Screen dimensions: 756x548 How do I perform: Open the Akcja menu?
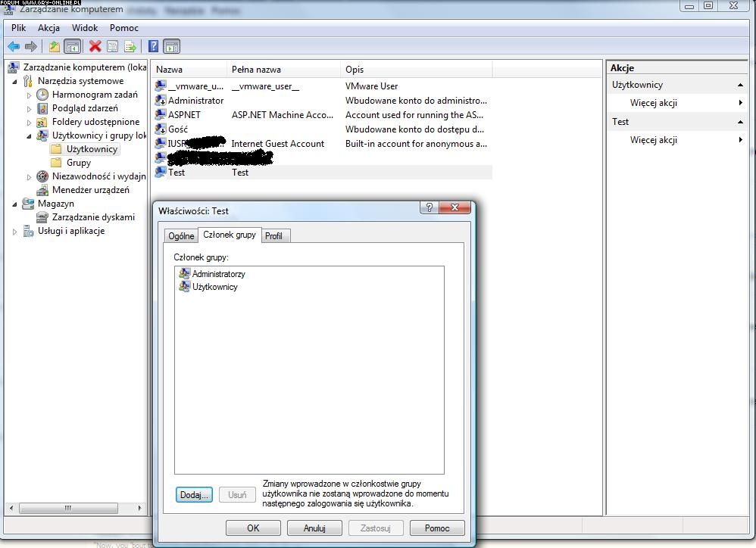point(48,28)
